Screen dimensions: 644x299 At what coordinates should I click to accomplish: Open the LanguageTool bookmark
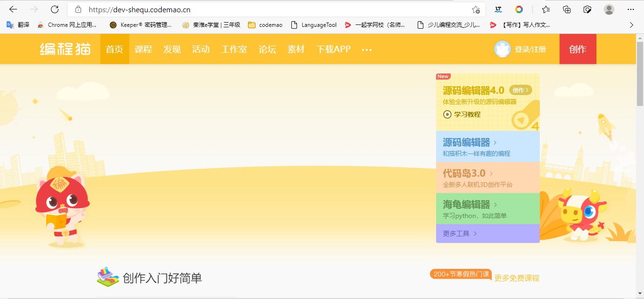[314, 25]
